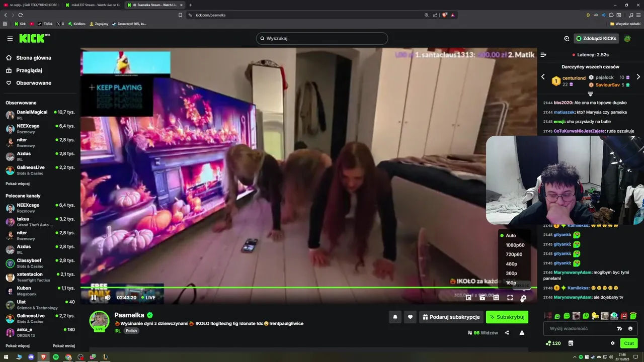This screenshot has height=362, width=644.
Task: Open chat translation icon in message box
Action: [619, 328]
